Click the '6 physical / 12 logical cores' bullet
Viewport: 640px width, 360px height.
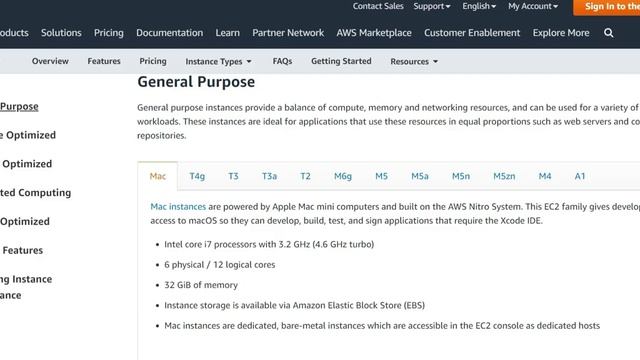pos(220,264)
